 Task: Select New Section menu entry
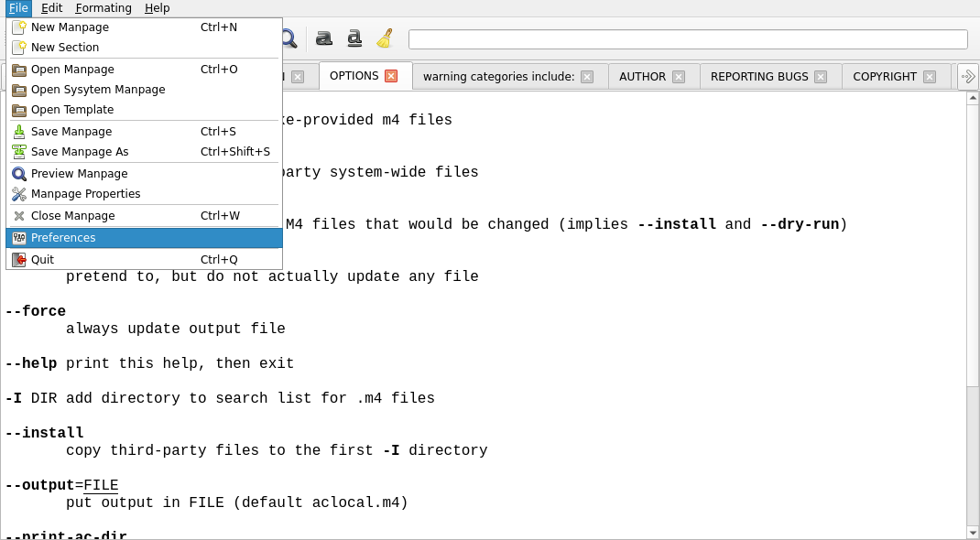65,48
